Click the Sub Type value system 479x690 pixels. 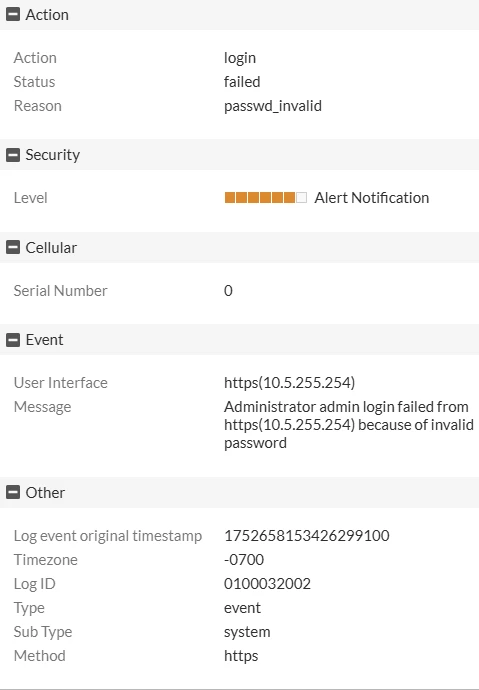point(247,632)
